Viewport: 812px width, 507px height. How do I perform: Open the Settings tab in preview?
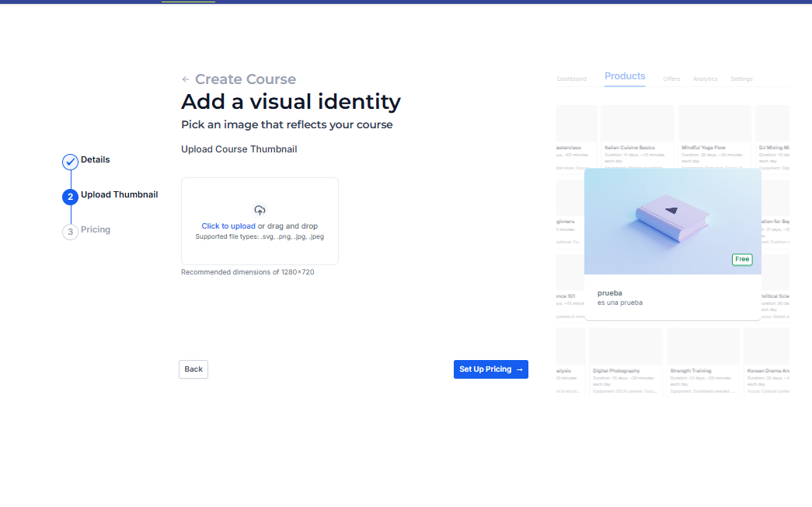coord(741,79)
